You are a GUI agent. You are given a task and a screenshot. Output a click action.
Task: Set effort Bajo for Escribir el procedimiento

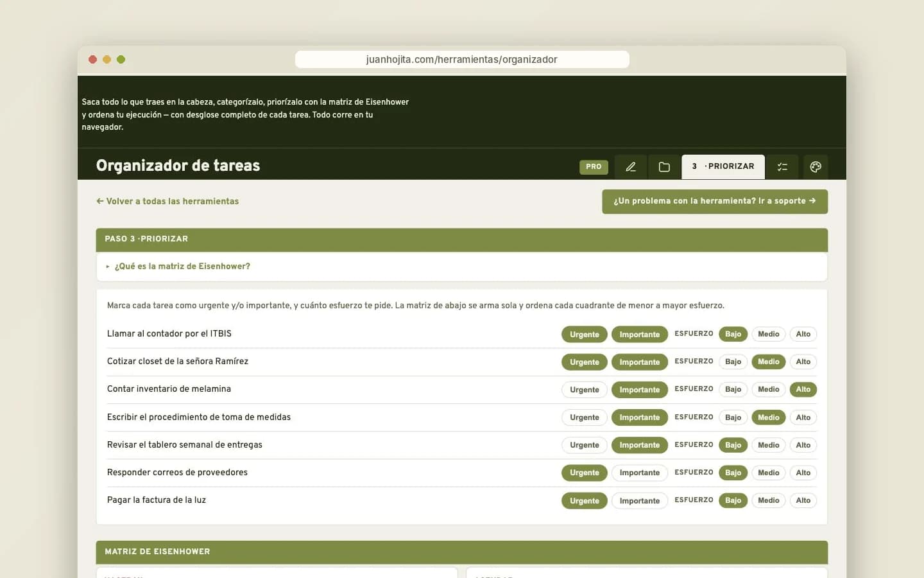tap(733, 417)
